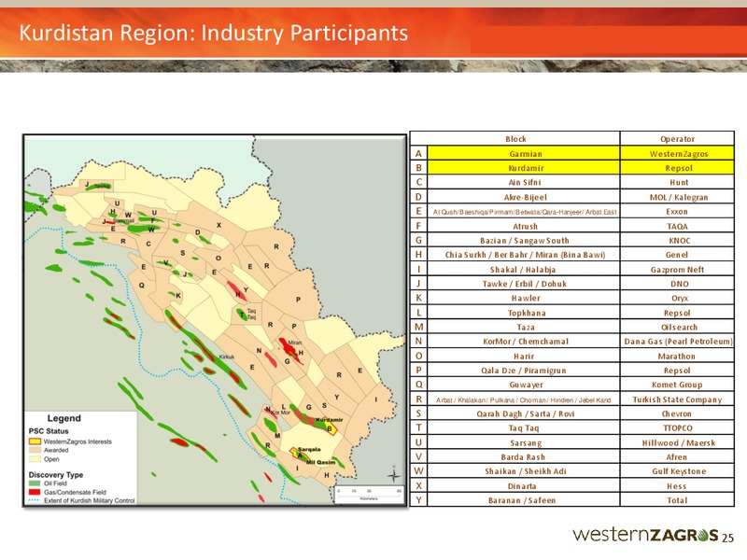747x560 pixels.
Task: Select 'Bazian / Sangaw South' cell
Action: pos(524,240)
